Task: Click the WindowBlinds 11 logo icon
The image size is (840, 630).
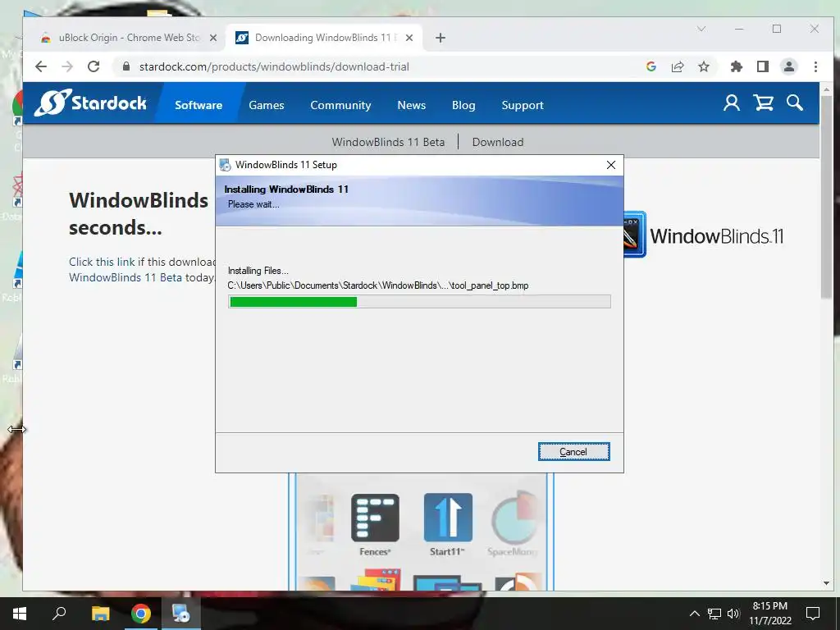Action: point(636,235)
